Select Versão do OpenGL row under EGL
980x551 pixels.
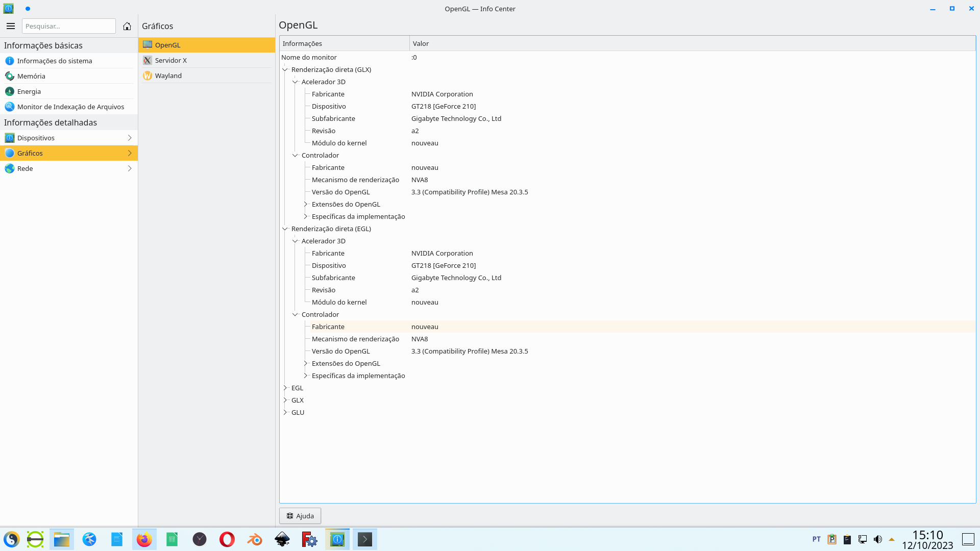pyautogui.click(x=643, y=351)
